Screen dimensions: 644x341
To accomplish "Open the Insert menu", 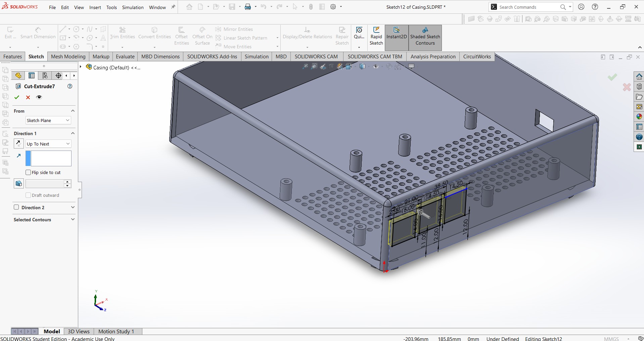I will 95,7.
